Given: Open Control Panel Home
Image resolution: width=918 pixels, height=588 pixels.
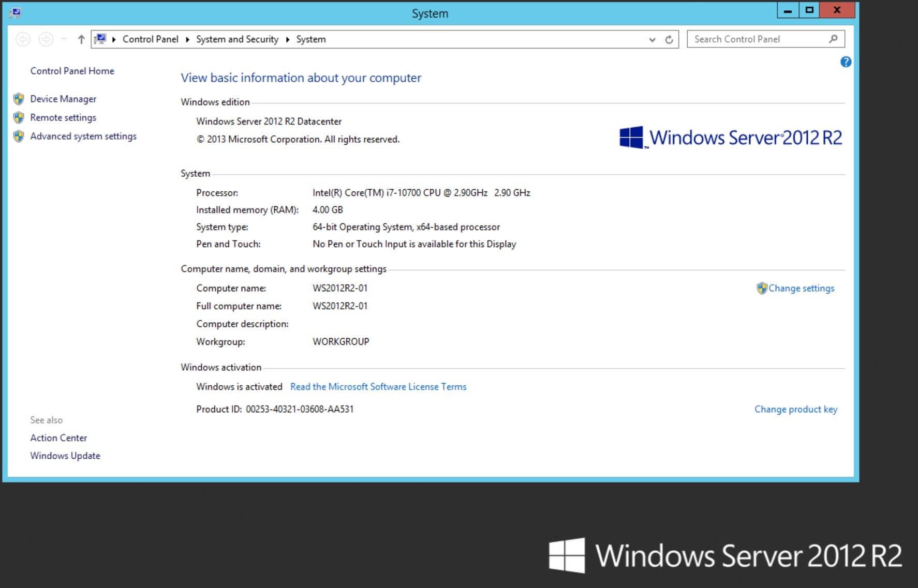Looking at the screenshot, I should pos(72,71).
